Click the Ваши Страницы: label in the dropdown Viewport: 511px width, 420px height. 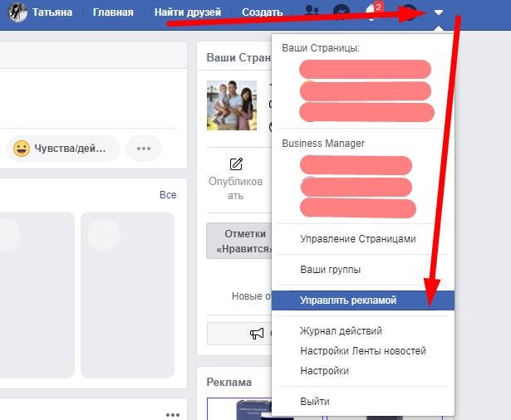point(321,48)
